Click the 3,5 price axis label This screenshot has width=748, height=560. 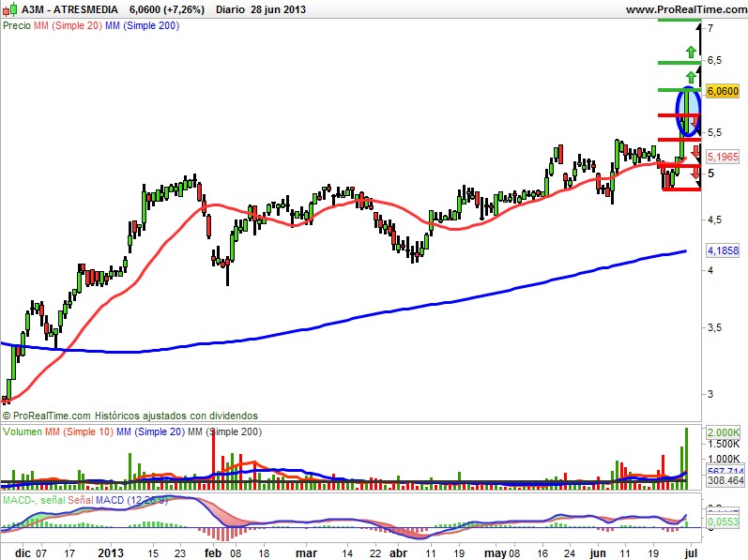[714, 328]
